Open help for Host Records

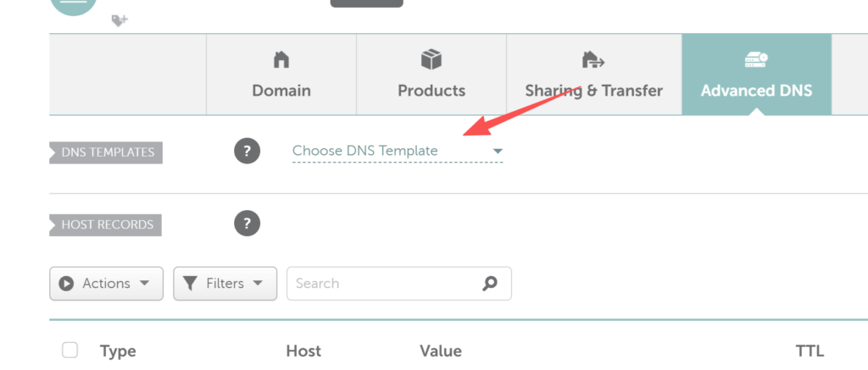point(247,224)
